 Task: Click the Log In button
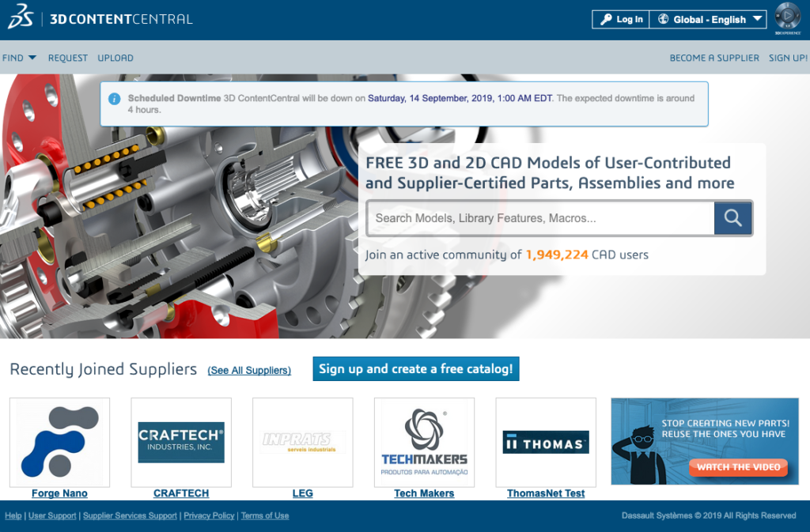[x=621, y=20]
